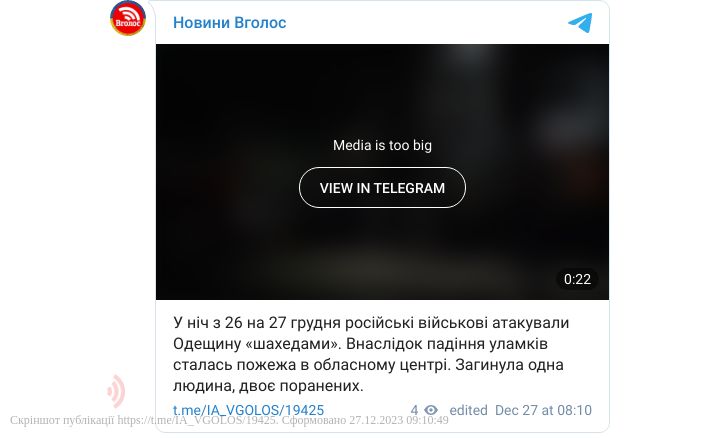Click the first line mentioning 26 на 27 грудня
The height and width of the screenshot is (438, 720).
(x=371, y=323)
